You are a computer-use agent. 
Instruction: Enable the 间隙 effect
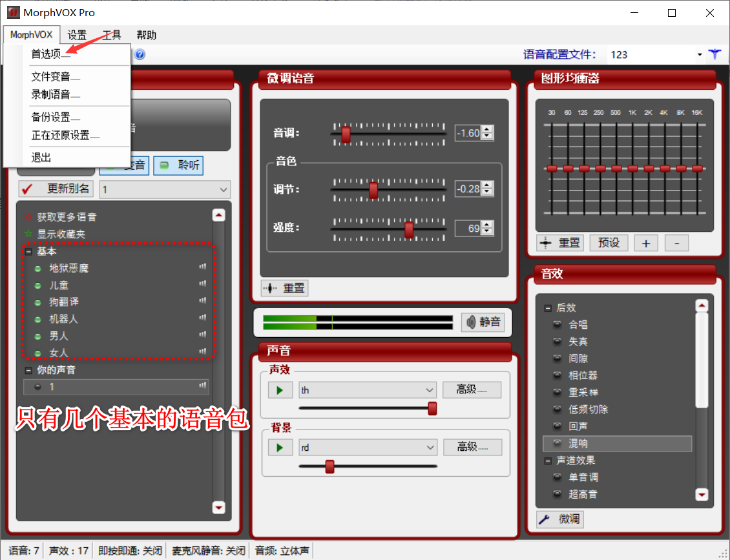pos(557,358)
